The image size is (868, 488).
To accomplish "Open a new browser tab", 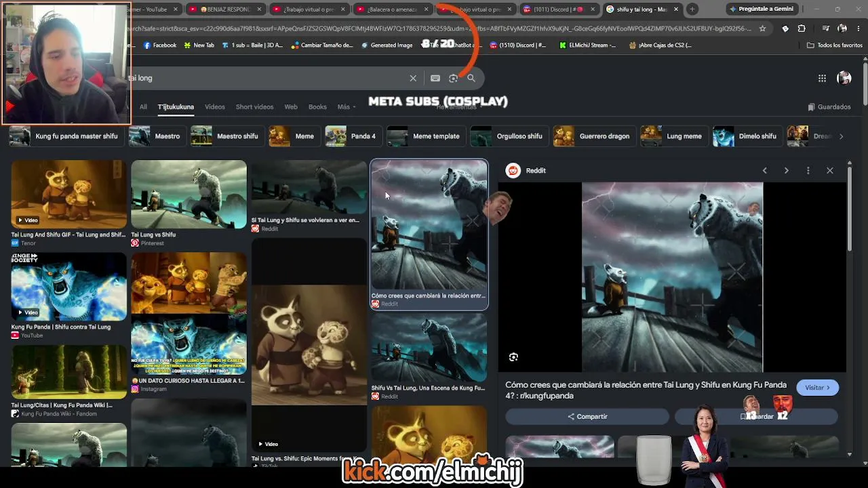I will [x=692, y=9].
